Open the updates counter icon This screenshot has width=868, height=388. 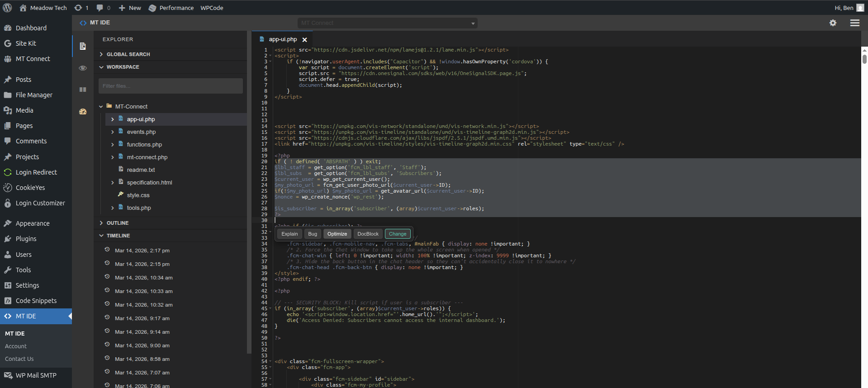[x=81, y=8]
